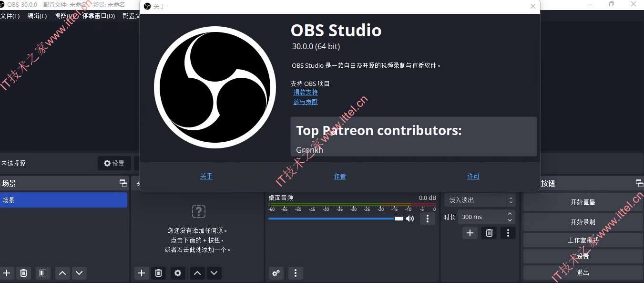Open the 文件(F) menu
The image size is (644, 283).
point(10,16)
